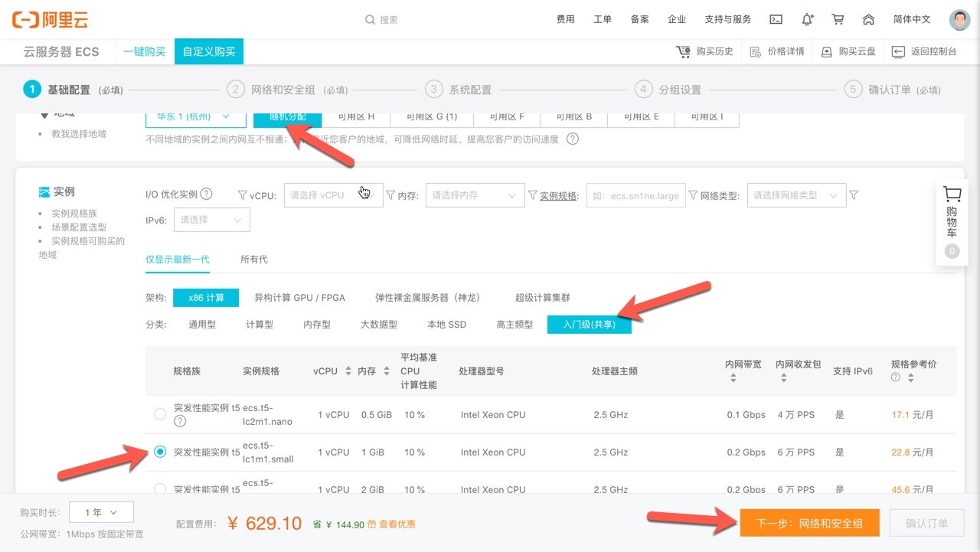The height and width of the screenshot is (552, 980).
Task: Click 下一步：网络和安全组 button
Action: 809,524
